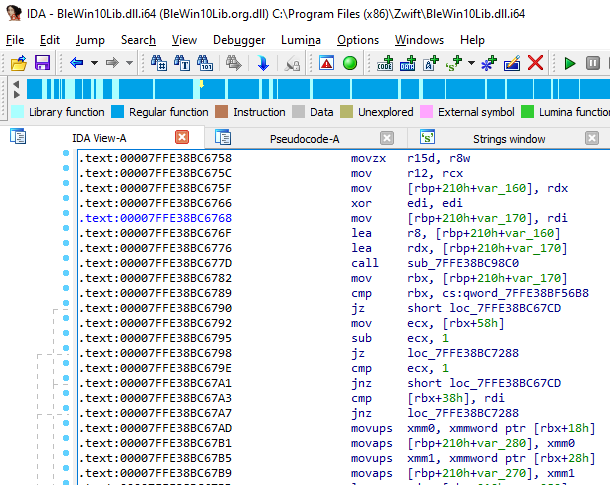610x485 pixels.
Task: Jump back with the blue left arrow
Action: pos(76,63)
